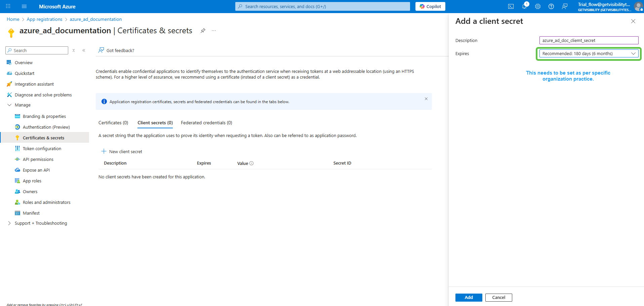Collapse the Manage section
The width and height of the screenshot is (644, 306).
point(9,105)
